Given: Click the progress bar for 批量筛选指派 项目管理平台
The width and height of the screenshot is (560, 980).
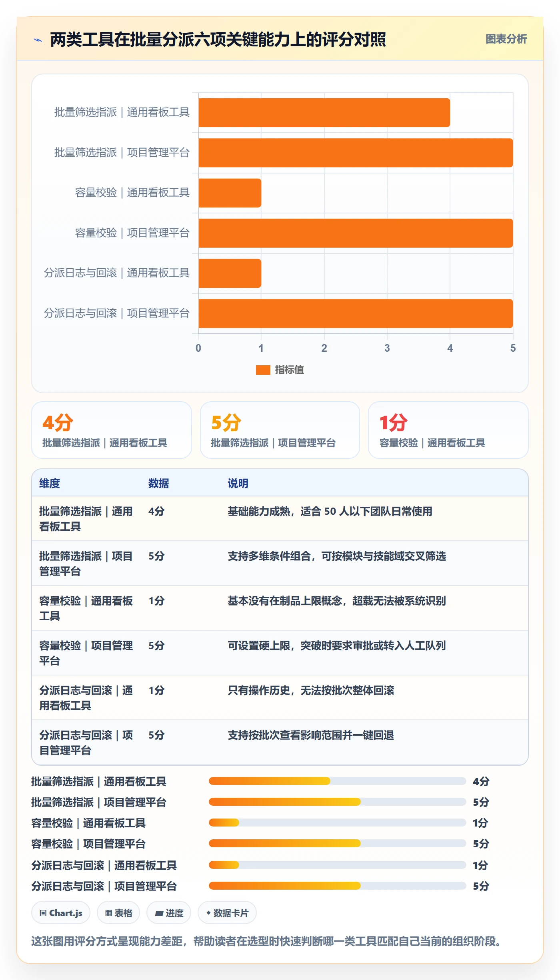Looking at the screenshot, I should coord(337,802).
